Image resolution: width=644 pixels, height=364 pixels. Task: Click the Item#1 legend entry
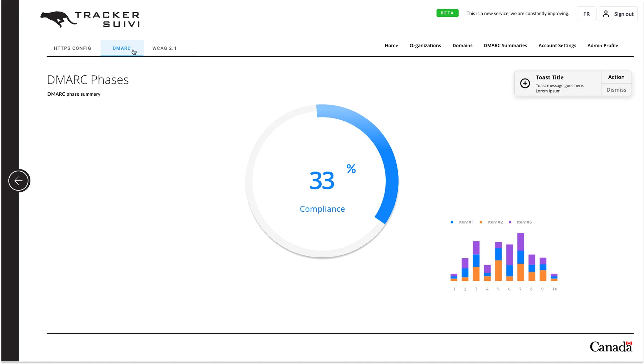pyautogui.click(x=462, y=222)
